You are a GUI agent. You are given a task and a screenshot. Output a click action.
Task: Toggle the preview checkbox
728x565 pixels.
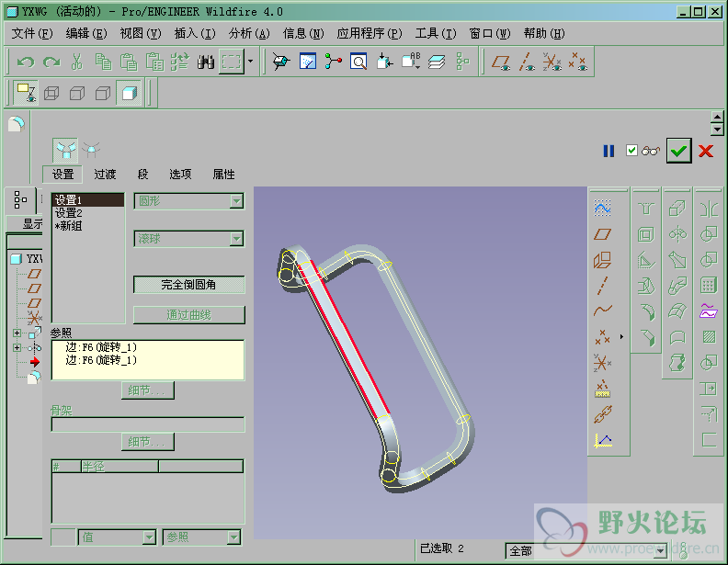[x=631, y=151]
